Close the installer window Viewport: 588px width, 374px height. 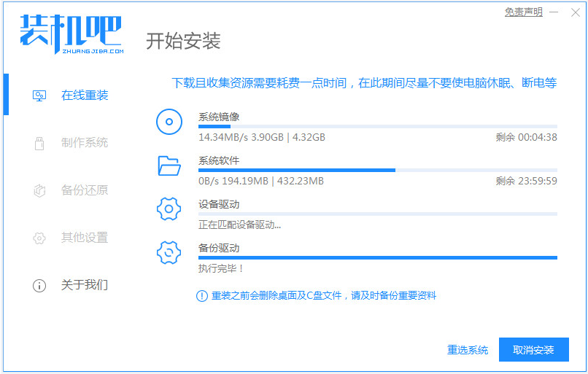[576, 12]
